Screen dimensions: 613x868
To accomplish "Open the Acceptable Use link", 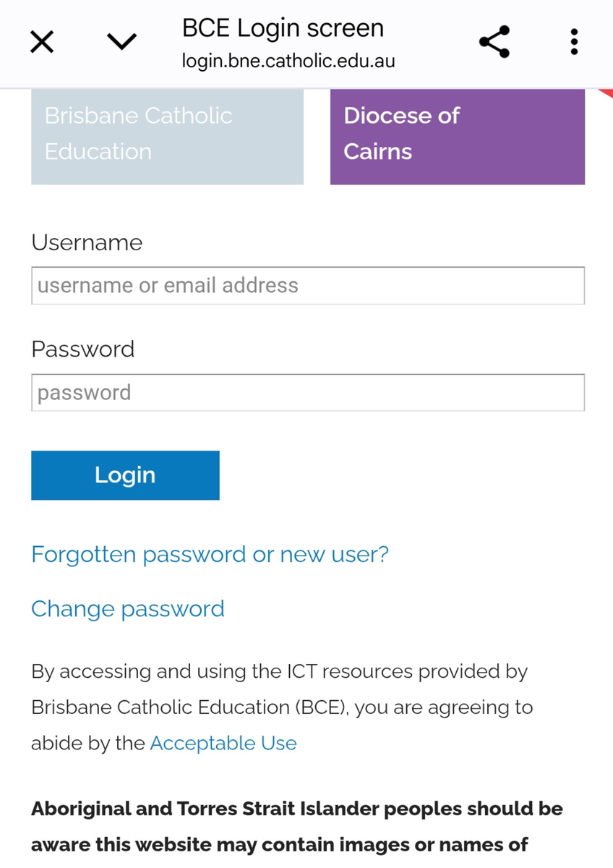I will tap(223, 743).
